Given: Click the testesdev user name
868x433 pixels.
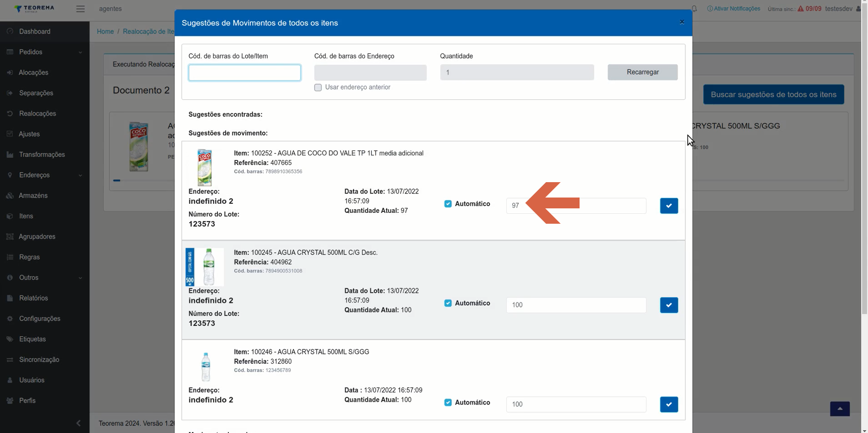Looking at the screenshot, I should [839, 9].
